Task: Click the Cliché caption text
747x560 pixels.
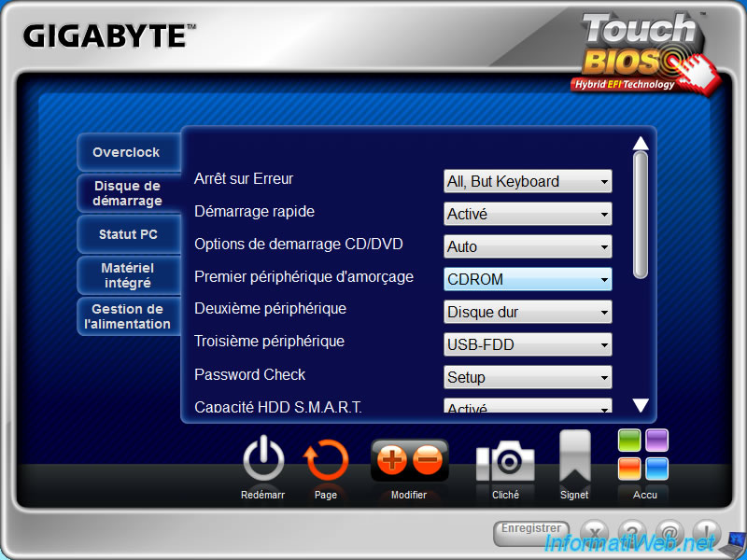Action: [505, 496]
